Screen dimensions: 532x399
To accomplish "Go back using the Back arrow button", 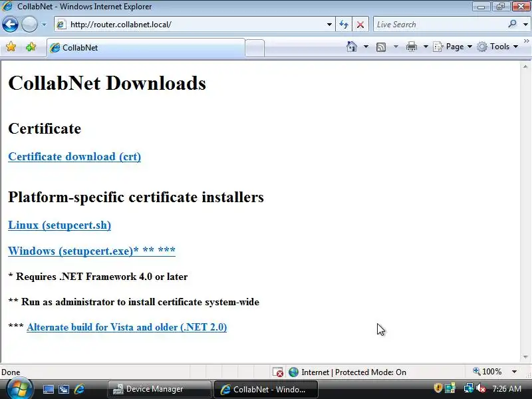I will [x=10, y=25].
